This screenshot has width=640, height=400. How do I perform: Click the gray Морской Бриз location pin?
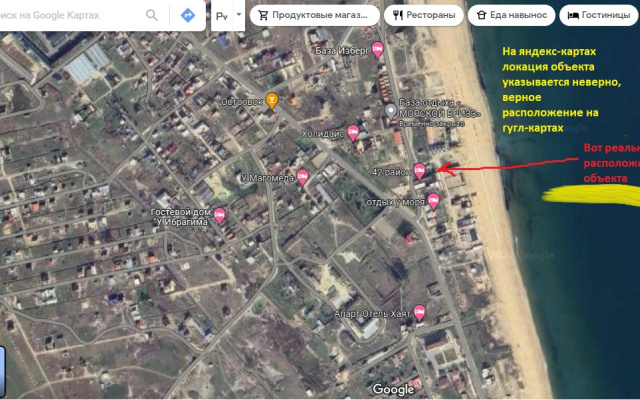coord(391,111)
